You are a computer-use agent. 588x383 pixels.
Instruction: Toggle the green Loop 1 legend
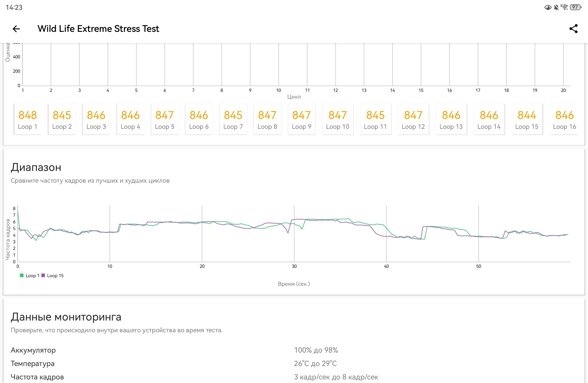pyautogui.click(x=29, y=276)
